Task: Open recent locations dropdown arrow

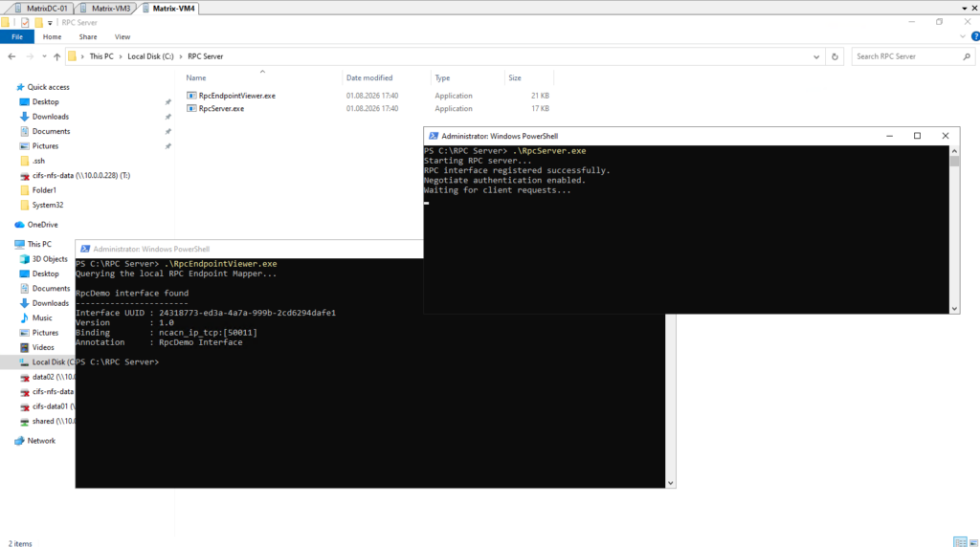Action: pos(44,56)
